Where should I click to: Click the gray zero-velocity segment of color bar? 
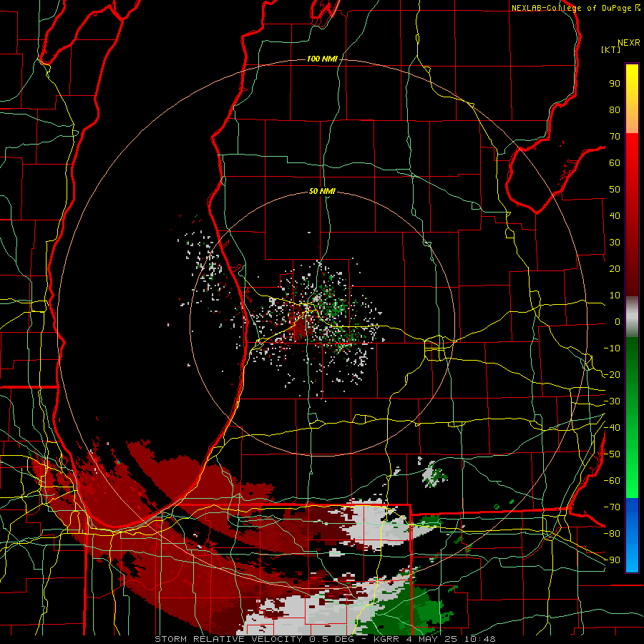[632, 316]
